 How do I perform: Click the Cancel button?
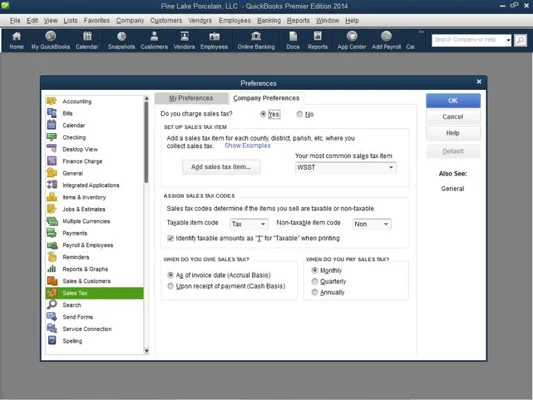pos(453,117)
